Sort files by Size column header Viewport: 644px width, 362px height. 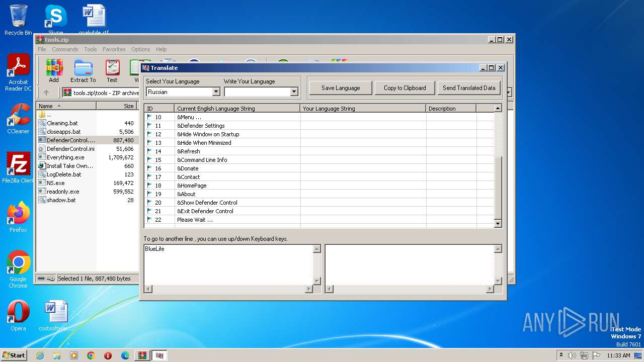[x=117, y=106]
